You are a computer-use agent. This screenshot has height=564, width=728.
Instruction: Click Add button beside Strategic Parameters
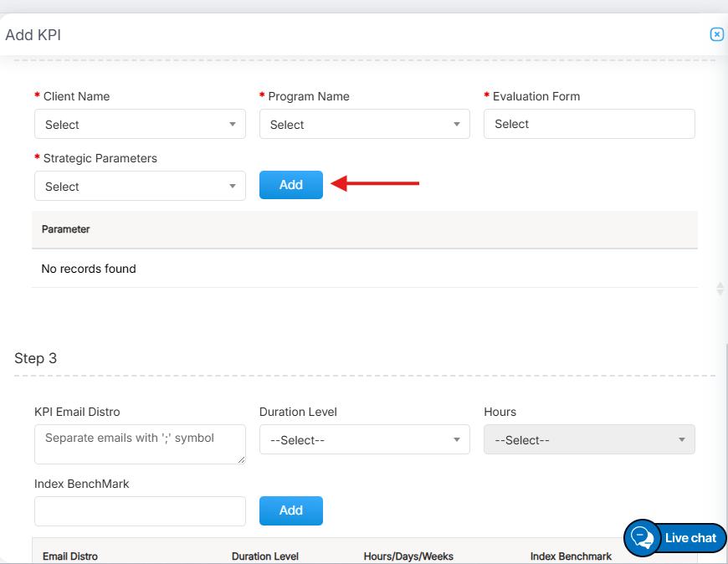click(x=290, y=185)
